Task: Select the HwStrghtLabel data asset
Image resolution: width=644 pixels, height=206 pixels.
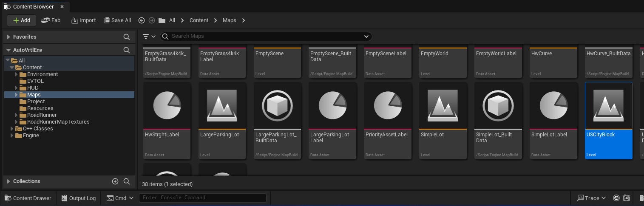Action: click(x=167, y=121)
